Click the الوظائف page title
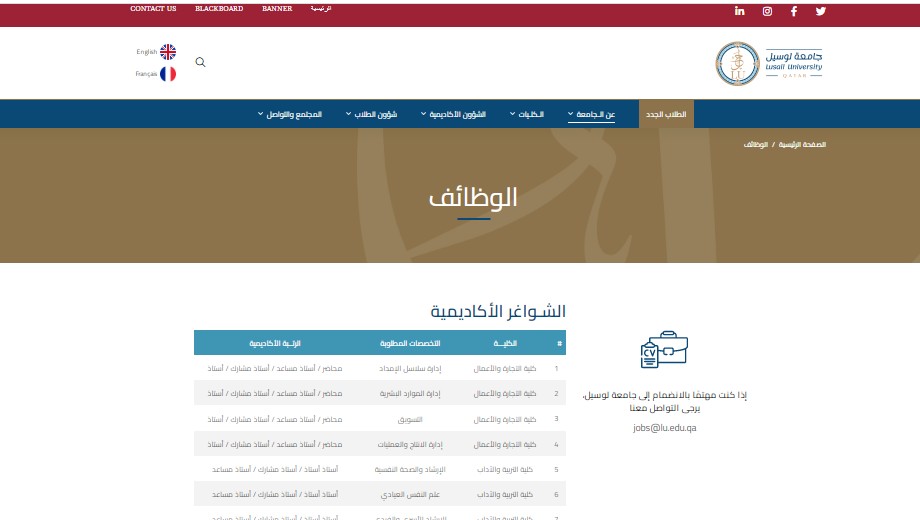The width and height of the screenshot is (920, 520). click(473, 198)
